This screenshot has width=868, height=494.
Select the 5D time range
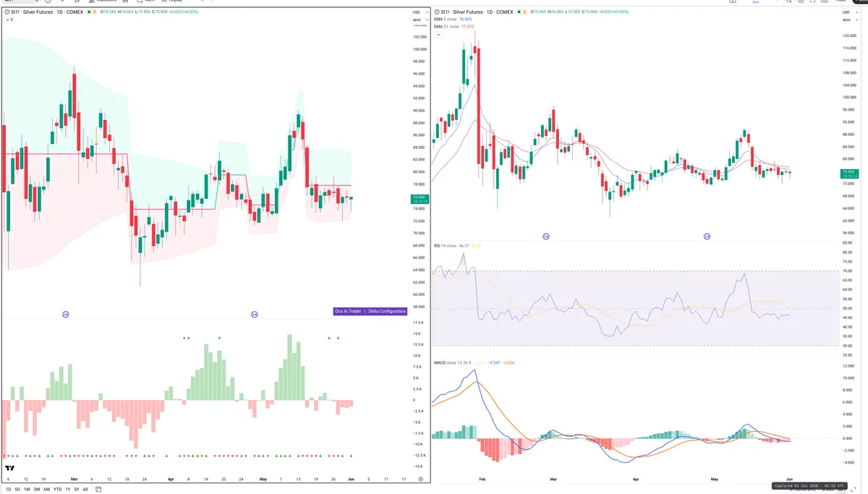pyautogui.click(x=19, y=489)
